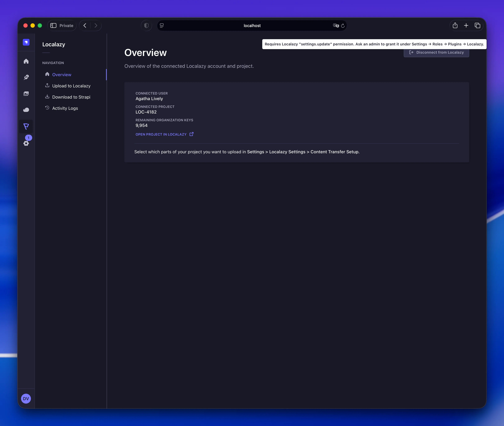Open Upload to Localazy page
This screenshot has width=504, height=426.
coord(71,86)
